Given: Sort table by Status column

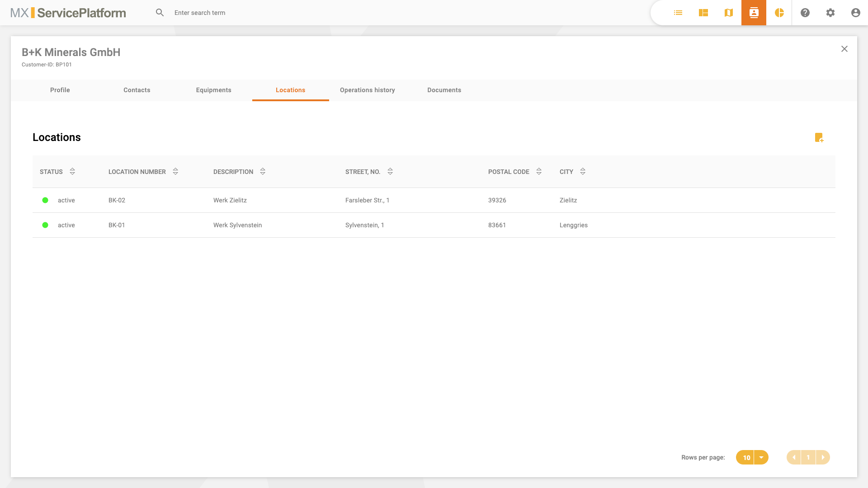Looking at the screenshot, I should pyautogui.click(x=72, y=172).
